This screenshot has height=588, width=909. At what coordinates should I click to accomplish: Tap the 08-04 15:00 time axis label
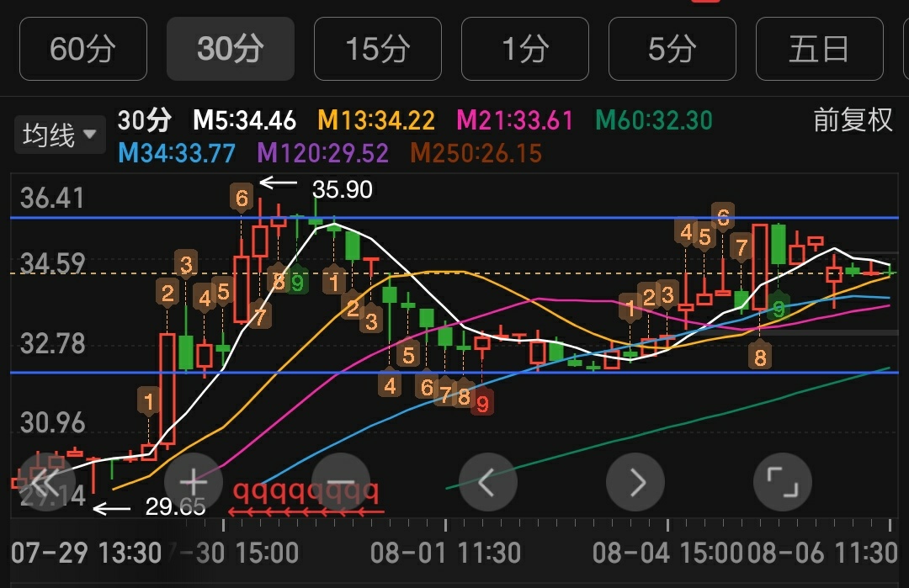[x=667, y=553]
